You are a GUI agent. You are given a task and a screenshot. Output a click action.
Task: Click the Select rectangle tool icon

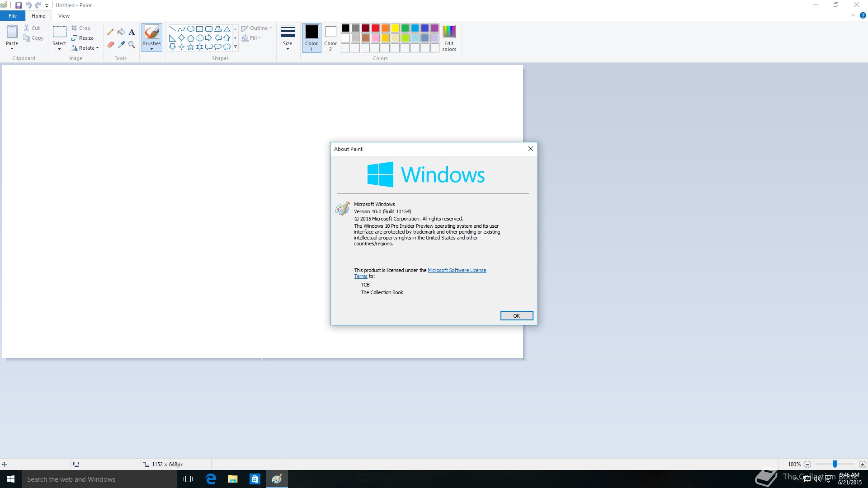click(59, 32)
